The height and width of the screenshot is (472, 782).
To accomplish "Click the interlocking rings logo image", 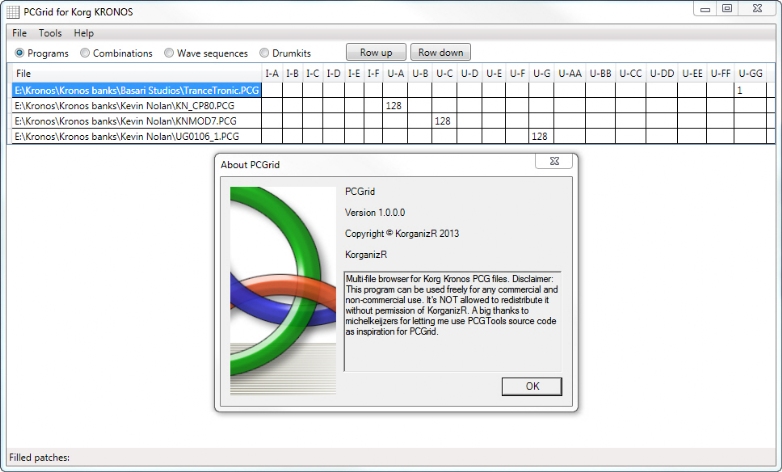I will [x=282, y=290].
